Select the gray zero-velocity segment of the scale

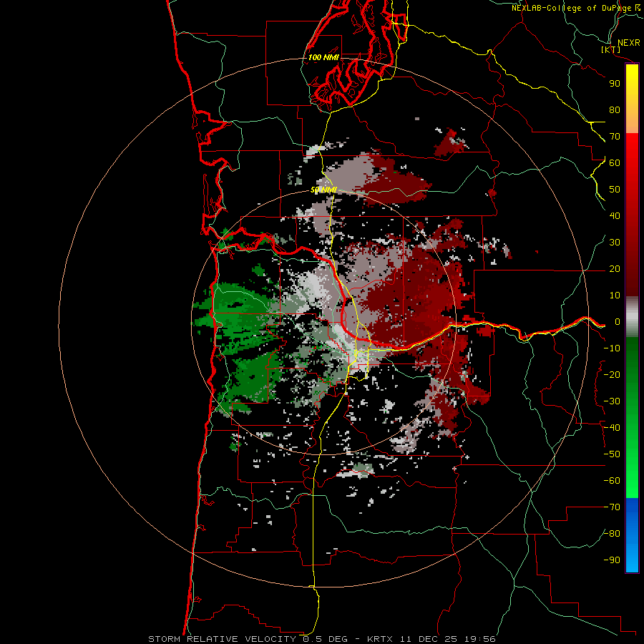[x=632, y=317]
